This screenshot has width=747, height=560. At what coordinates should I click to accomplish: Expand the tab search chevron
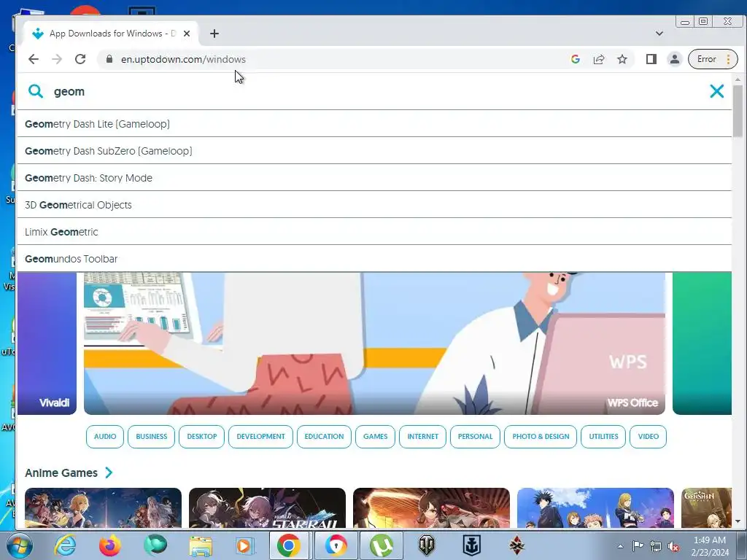[659, 34]
